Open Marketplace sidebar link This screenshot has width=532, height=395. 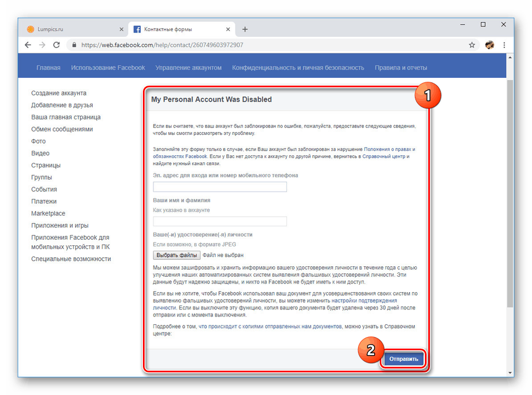(x=48, y=213)
